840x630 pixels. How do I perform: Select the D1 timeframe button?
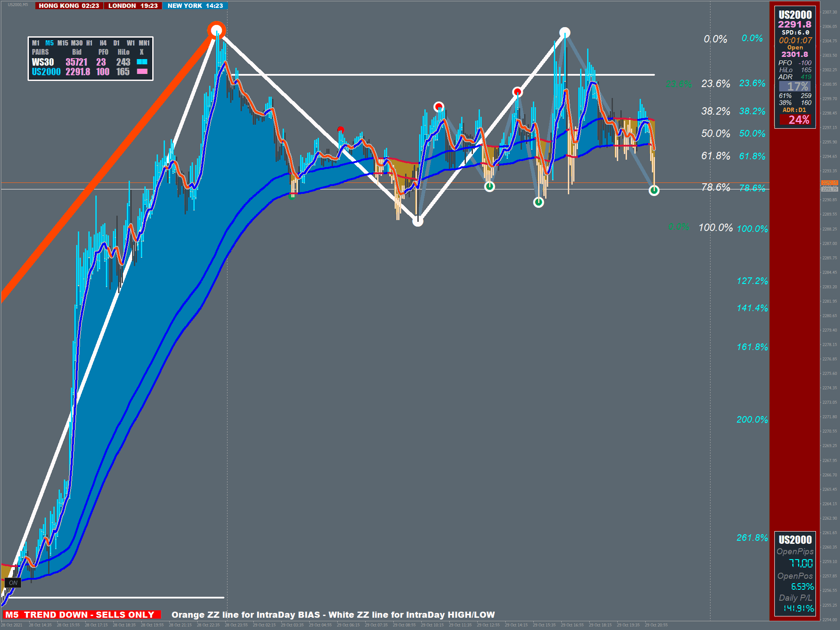(x=116, y=43)
